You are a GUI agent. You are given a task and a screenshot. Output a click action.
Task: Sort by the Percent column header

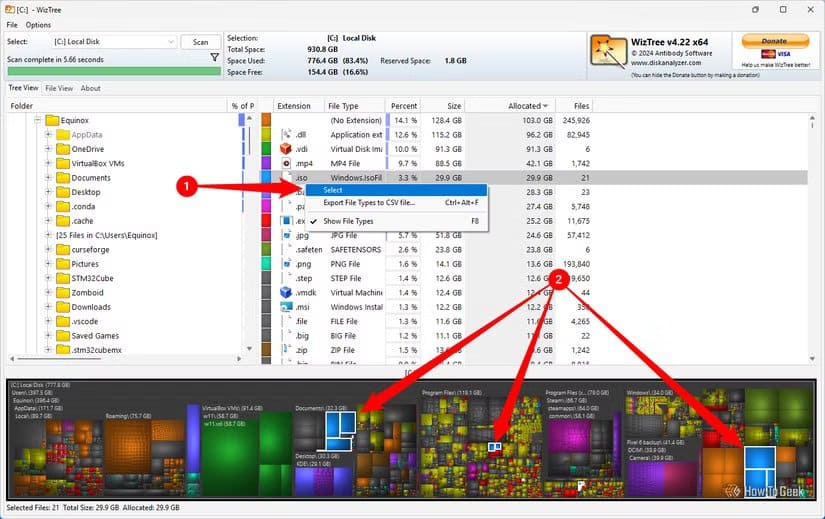coord(404,106)
